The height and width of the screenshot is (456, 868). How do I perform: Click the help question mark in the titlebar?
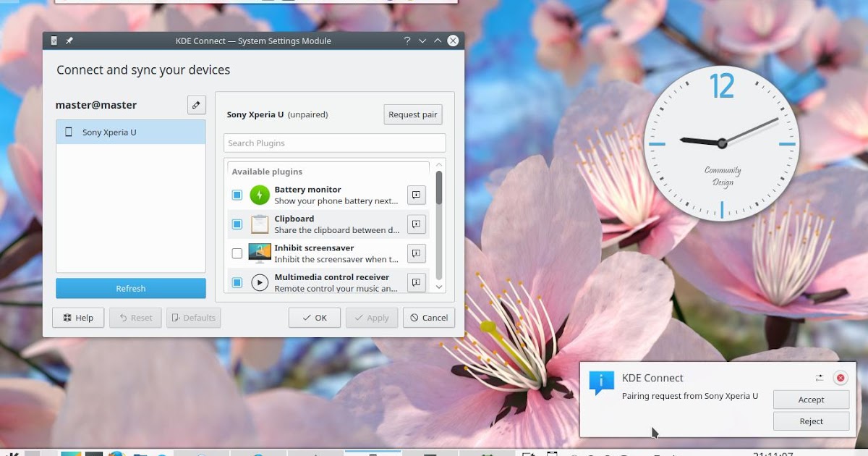(x=407, y=41)
